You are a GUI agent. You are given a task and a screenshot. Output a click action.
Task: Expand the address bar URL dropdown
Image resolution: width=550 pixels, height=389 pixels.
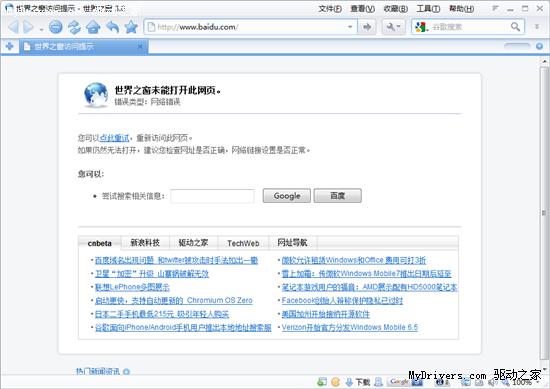click(x=350, y=27)
